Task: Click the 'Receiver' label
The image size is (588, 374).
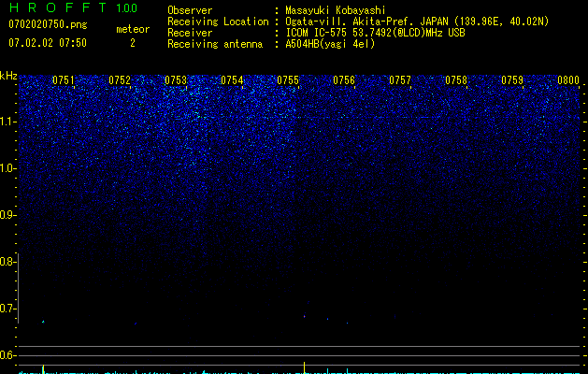Action: (190, 33)
